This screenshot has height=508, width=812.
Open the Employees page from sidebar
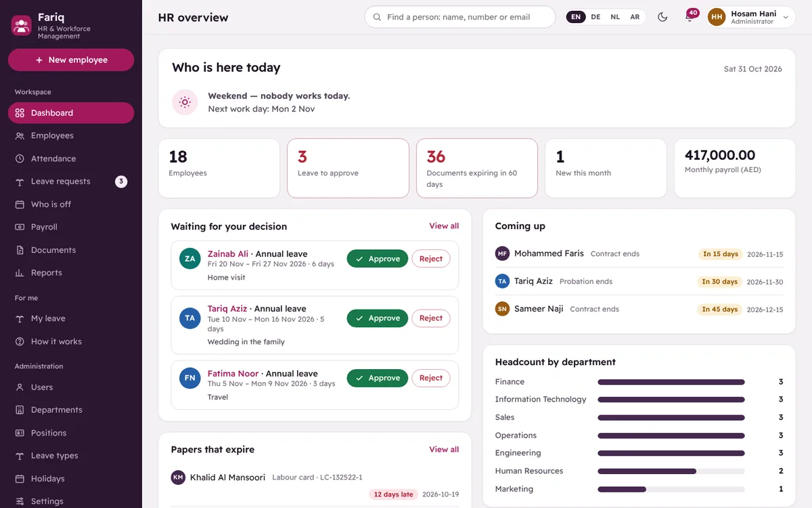click(71, 135)
